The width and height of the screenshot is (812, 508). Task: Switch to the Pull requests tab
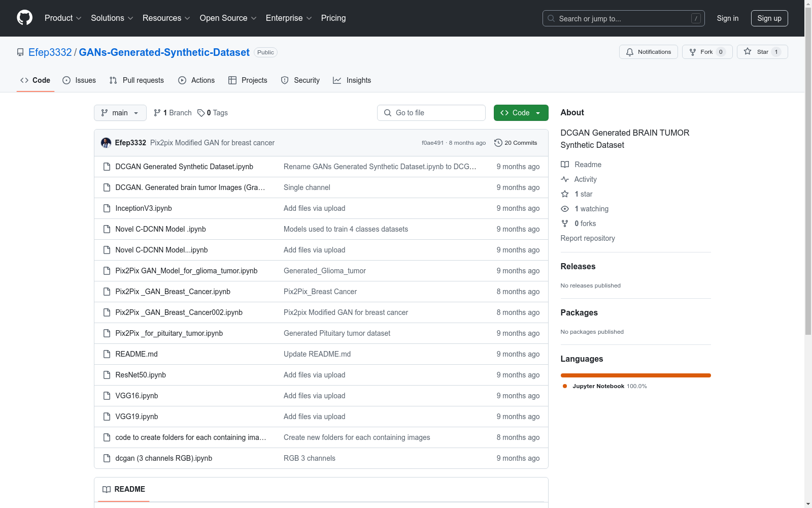tap(137, 80)
